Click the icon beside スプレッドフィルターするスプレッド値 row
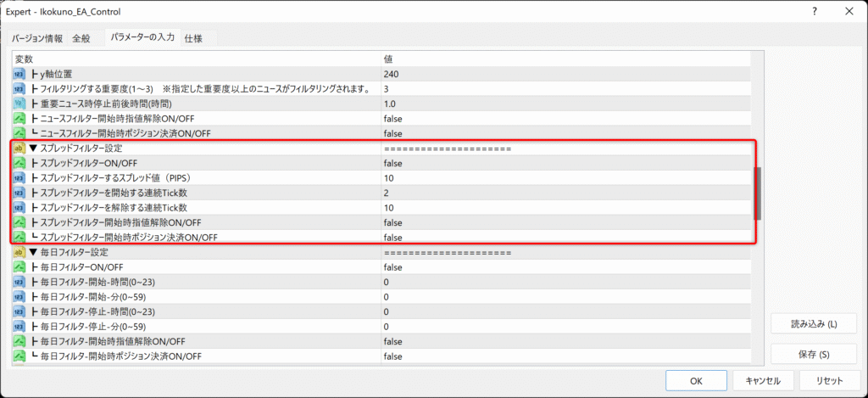The width and height of the screenshot is (868, 398). coord(19,178)
